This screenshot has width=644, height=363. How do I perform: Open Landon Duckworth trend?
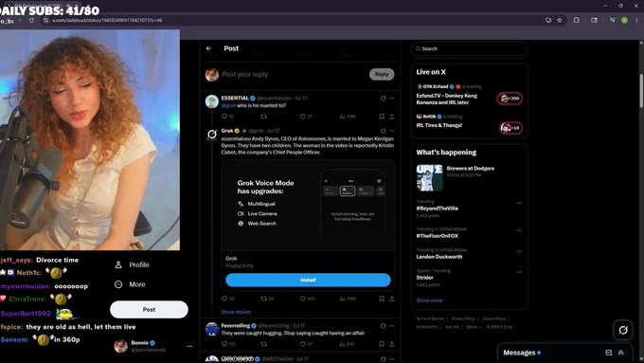(439, 257)
